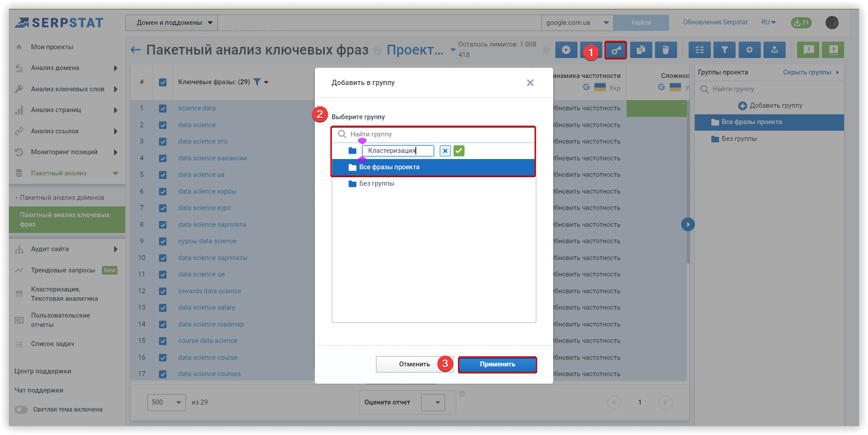Click the trash delete icon in the toolbar
868x435 pixels.
(x=665, y=50)
